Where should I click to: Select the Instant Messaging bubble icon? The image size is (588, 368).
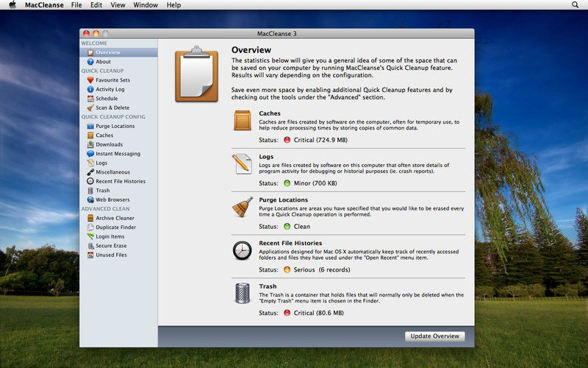click(90, 154)
